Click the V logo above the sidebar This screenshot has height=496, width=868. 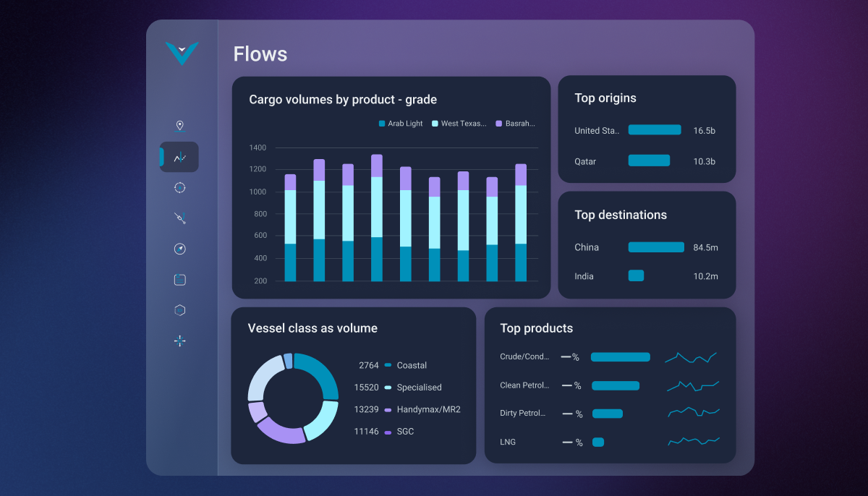tap(181, 53)
